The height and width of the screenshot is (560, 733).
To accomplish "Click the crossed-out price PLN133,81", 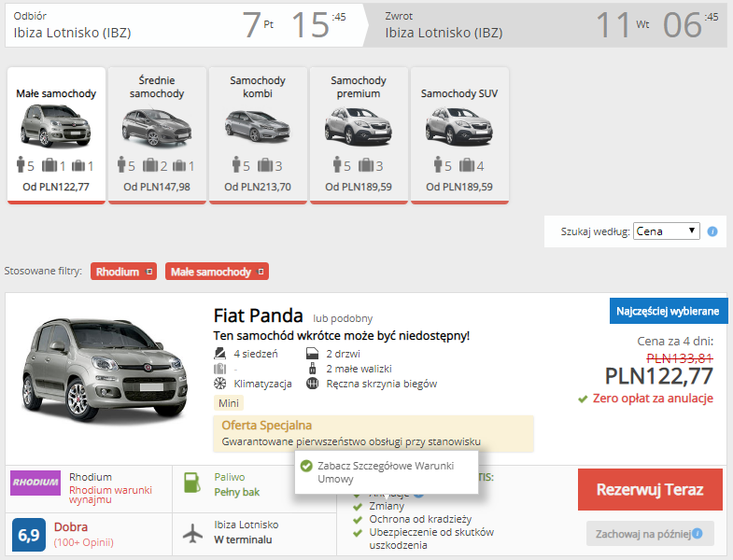I will 680,358.
